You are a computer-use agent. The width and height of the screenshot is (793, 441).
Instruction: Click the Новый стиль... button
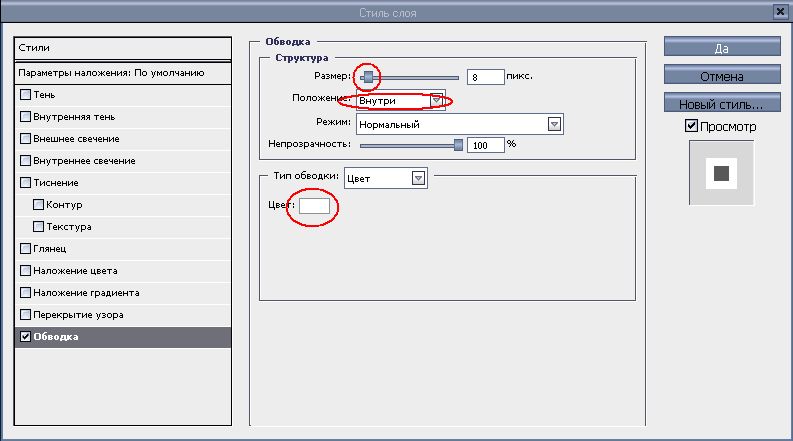tap(721, 103)
